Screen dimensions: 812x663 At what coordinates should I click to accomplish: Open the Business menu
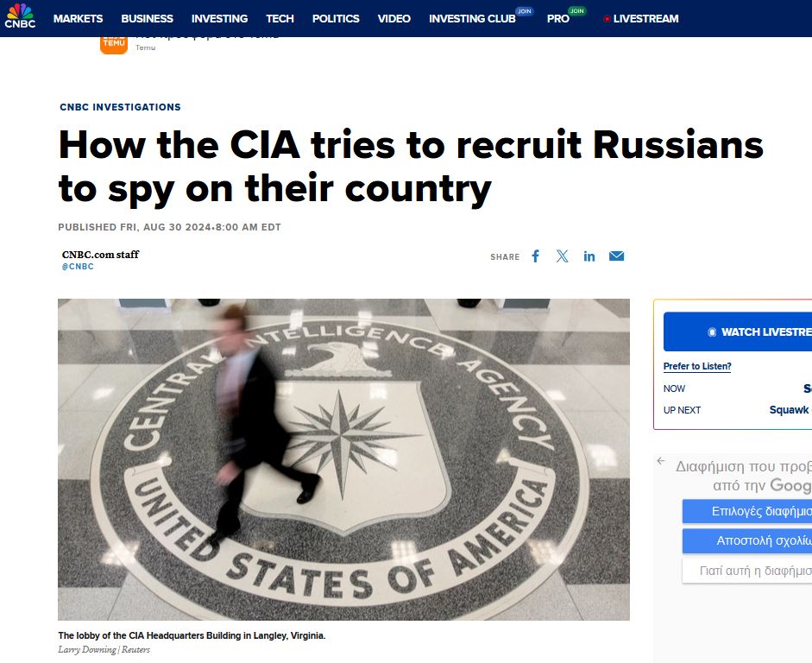147,19
